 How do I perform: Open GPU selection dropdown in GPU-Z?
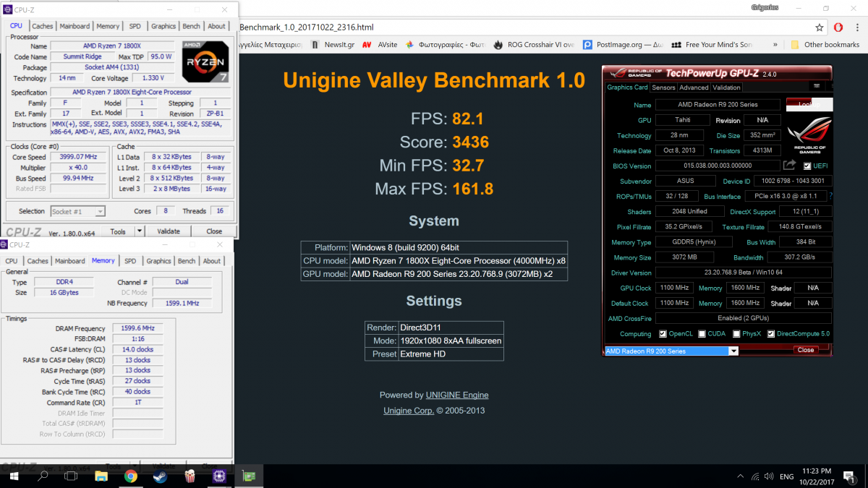click(x=733, y=351)
